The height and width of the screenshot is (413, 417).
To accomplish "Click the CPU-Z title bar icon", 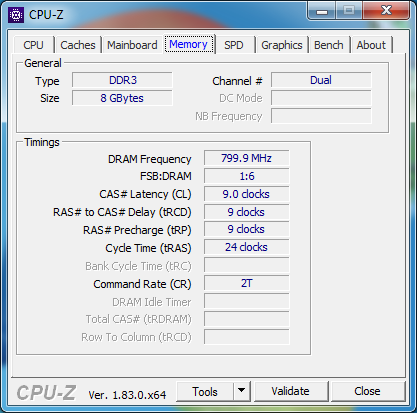I will (x=16, y=15).
